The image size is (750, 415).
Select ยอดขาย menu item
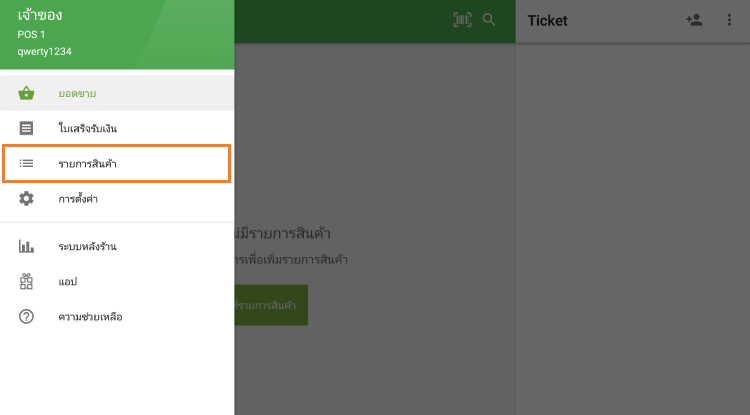pos(78,94)
